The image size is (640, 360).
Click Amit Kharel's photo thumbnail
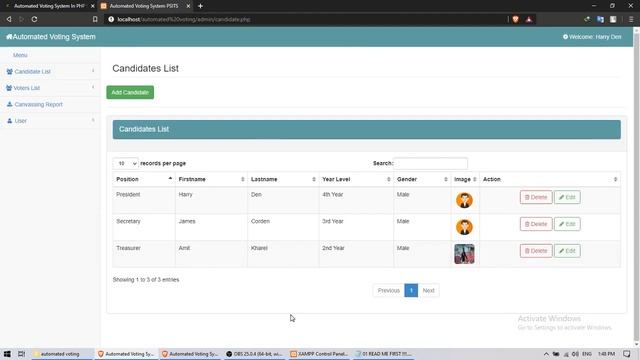tap(464, 254)
